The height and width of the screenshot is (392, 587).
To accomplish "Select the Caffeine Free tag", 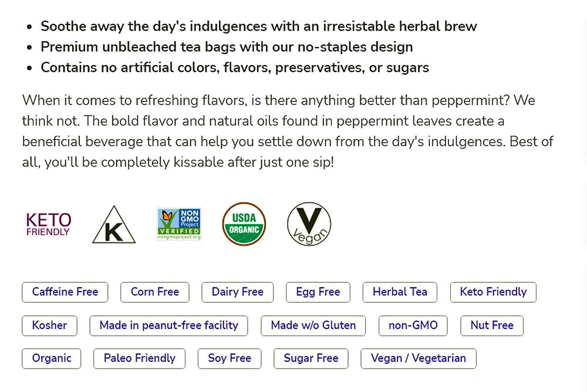I will coord(65,292).
